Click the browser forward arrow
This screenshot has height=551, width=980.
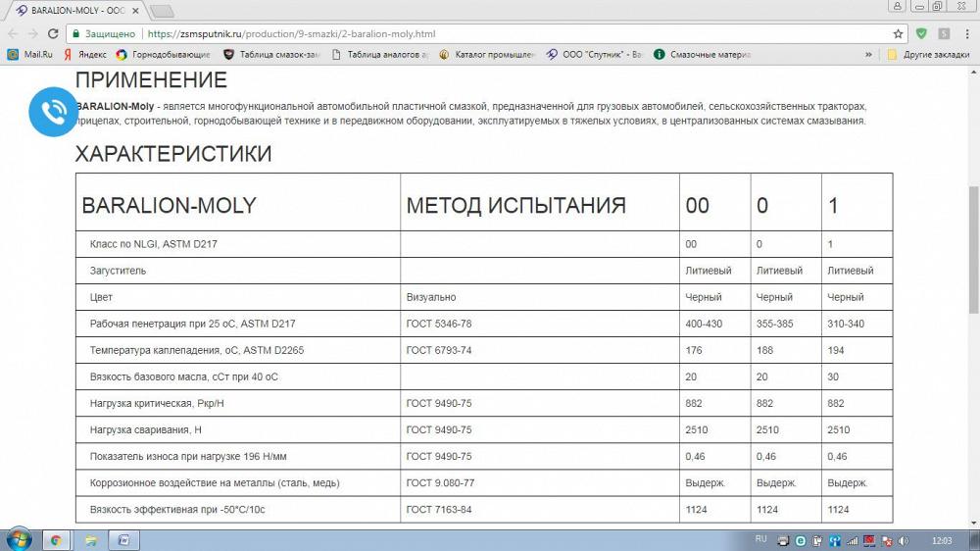coord(32,33)
